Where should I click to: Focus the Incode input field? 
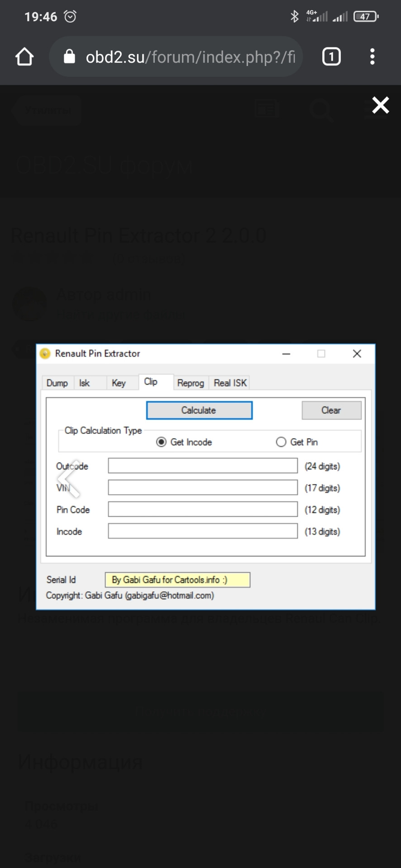coord(203,531)
